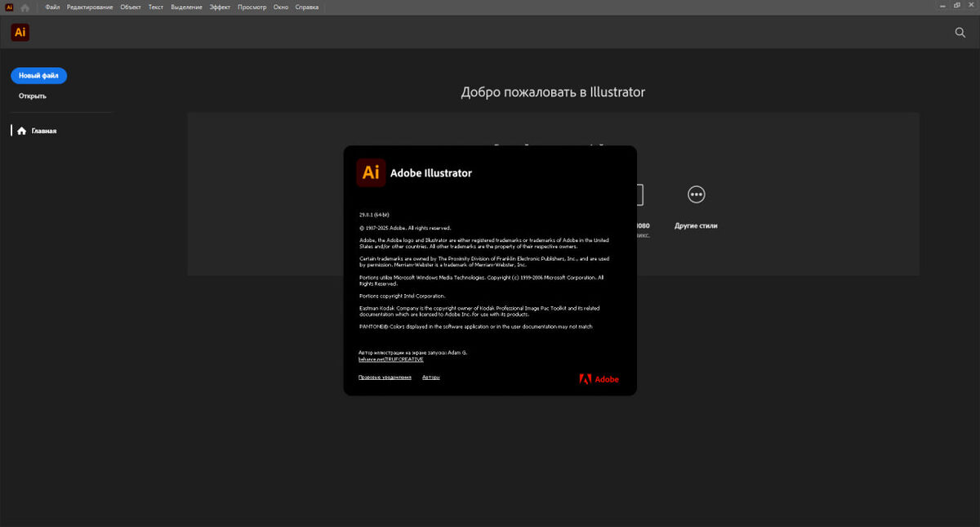Open the Выделение menu

pos(187,7)
